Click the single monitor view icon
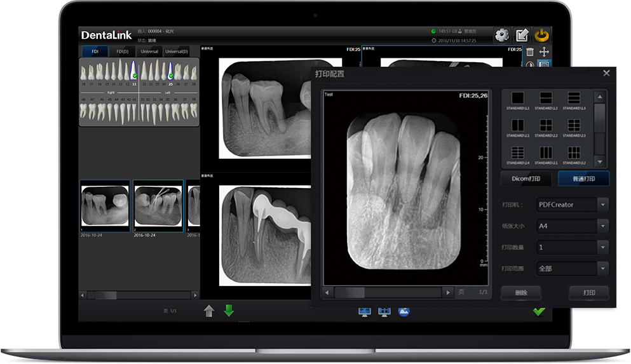 (x=365, y=312)
